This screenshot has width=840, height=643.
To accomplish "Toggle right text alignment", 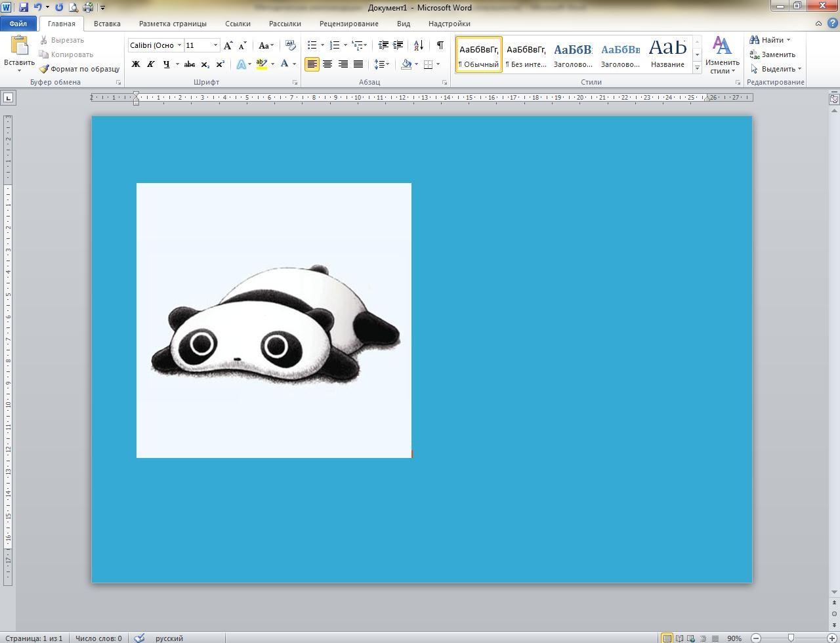I will tap(343, 64).
